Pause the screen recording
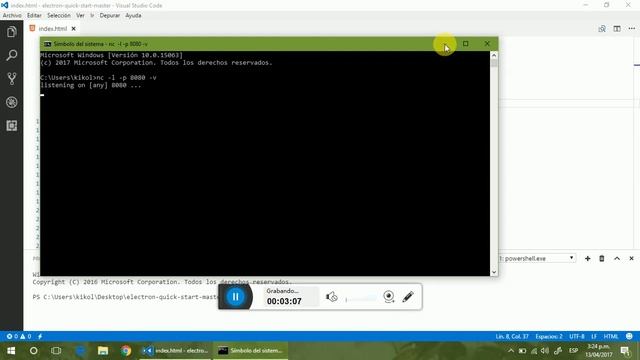This screenshot has height=360, width=640. 236,297
